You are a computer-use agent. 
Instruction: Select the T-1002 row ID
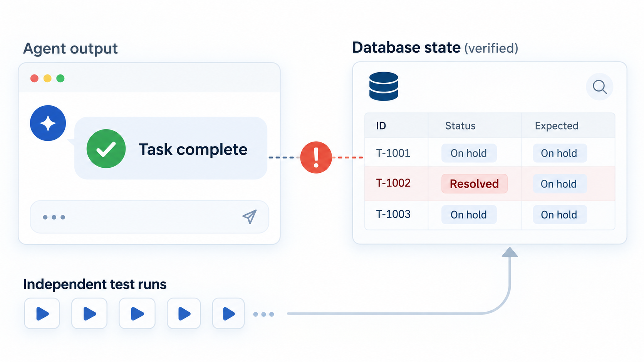pyautogui.click(x=393, y=183)
